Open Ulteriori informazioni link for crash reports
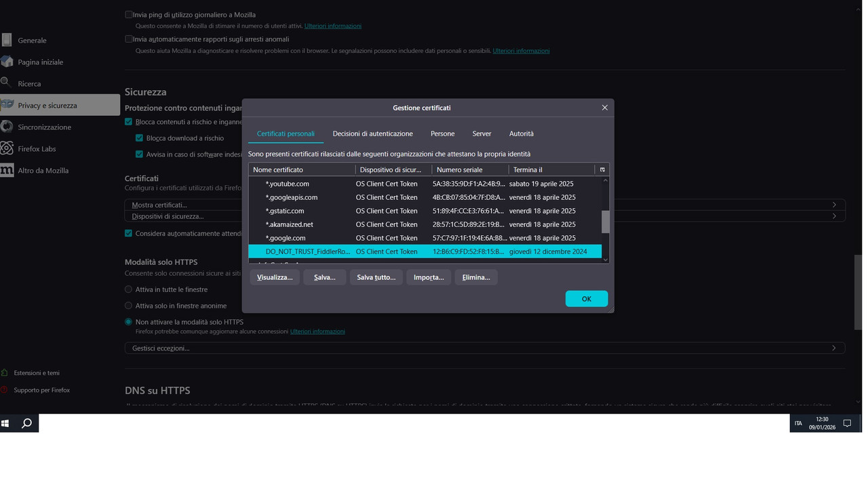Viewport: 868px width, 488px height. point(521,51)
